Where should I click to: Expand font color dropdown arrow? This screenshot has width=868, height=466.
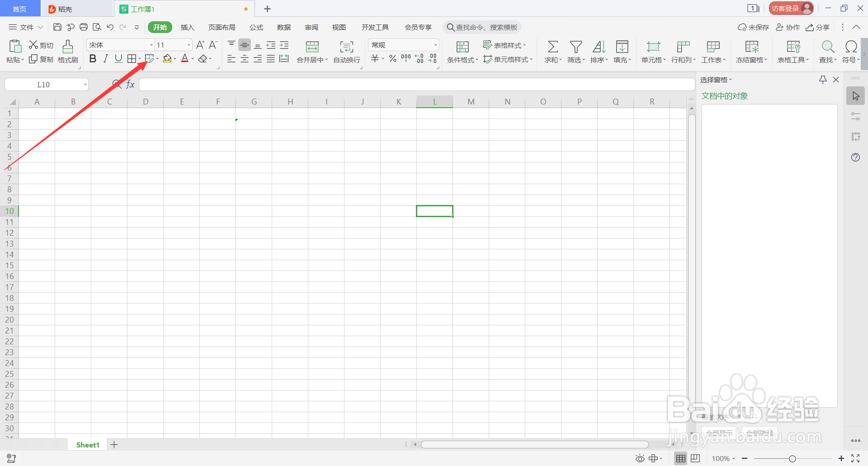point(193,59)
